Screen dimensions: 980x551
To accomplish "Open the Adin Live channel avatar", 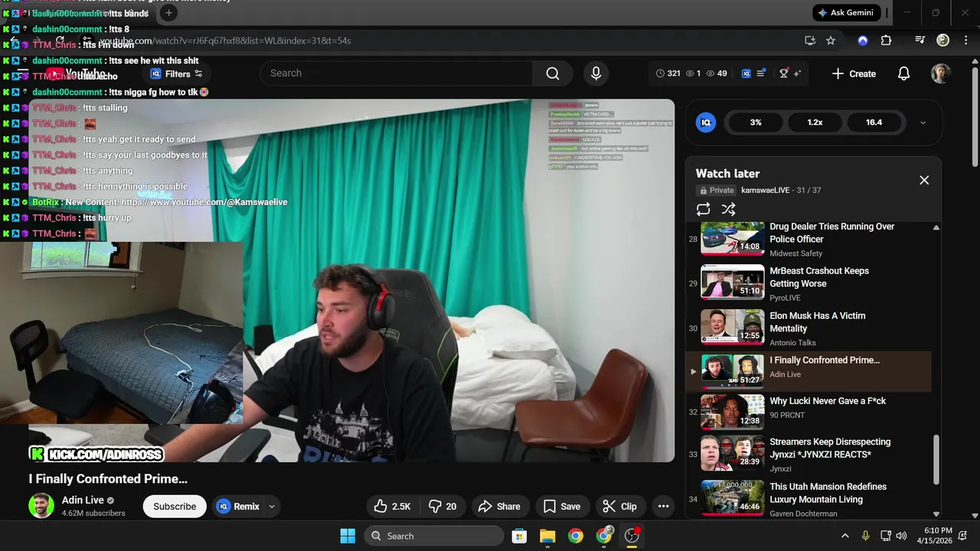I will tap(41, 506).
